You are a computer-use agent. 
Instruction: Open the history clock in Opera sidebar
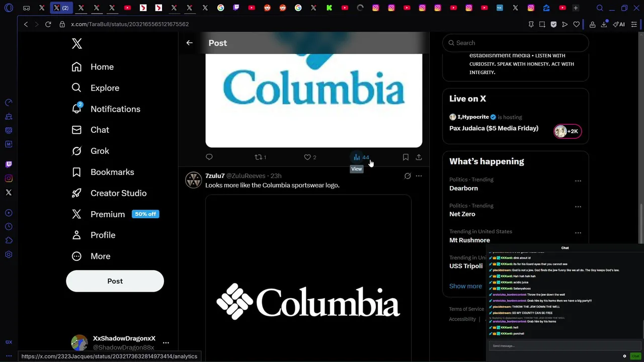9,227
